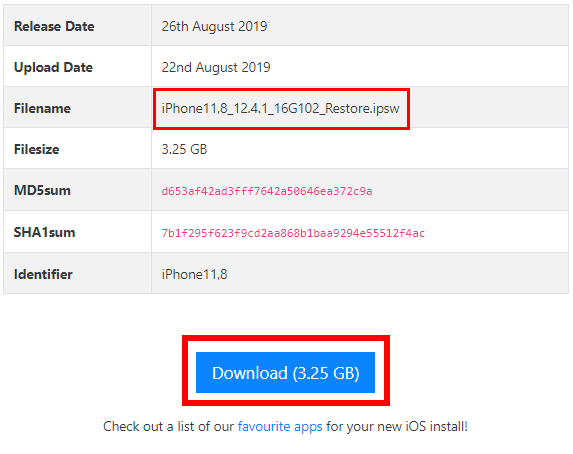Click the iPhone11,8_12.4.1_16G102_Restore.ipsw filename
573x454 pixels.
click(x=281, y=109)
